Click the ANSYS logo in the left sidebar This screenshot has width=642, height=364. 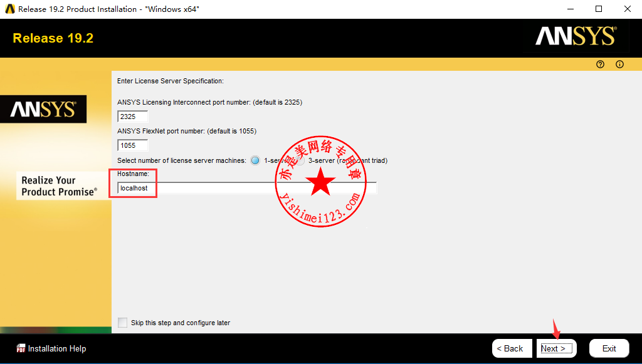43,110
